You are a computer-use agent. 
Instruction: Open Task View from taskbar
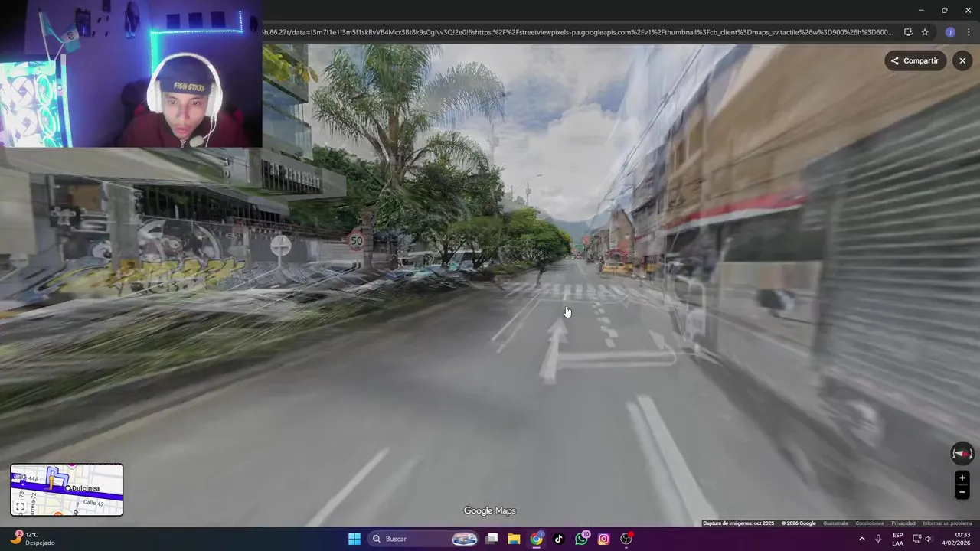(492, 539)
